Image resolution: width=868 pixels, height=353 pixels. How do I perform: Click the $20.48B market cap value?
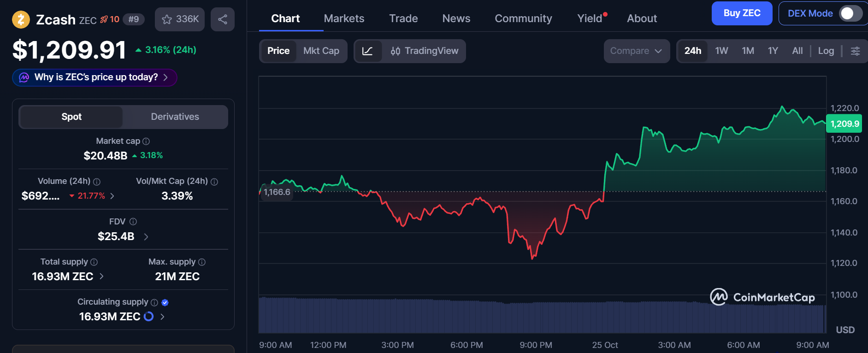click(x=105, y=156)
